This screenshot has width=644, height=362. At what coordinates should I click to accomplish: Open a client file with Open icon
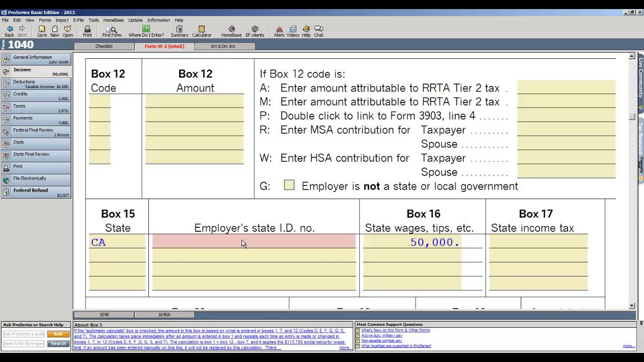[68, 31]
